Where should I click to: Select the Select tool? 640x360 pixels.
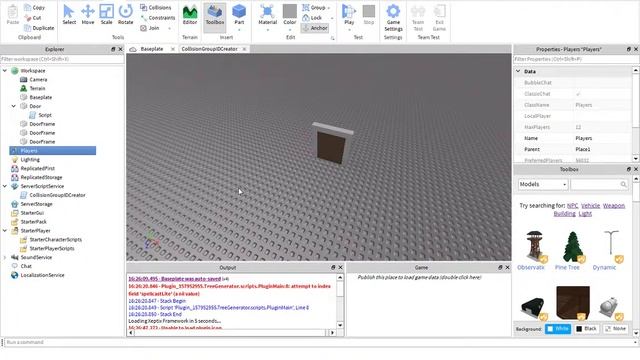tap(69, 15)
